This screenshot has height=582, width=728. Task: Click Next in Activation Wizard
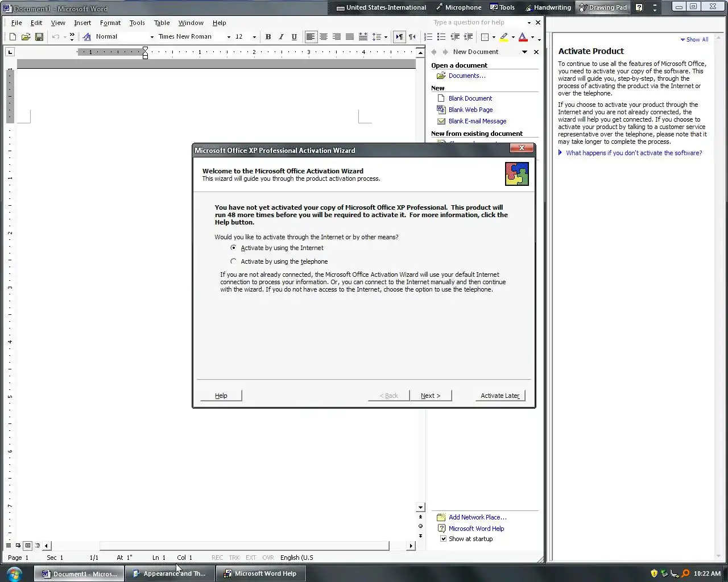(431, 396)
